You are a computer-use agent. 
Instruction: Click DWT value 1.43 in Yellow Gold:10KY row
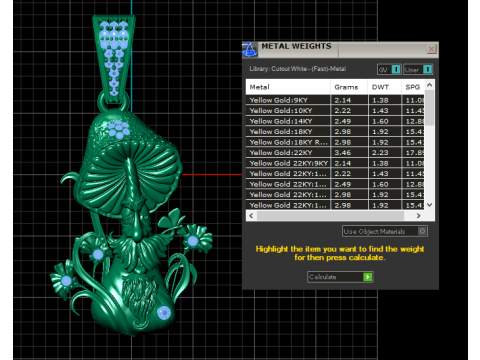pos(385,111)
